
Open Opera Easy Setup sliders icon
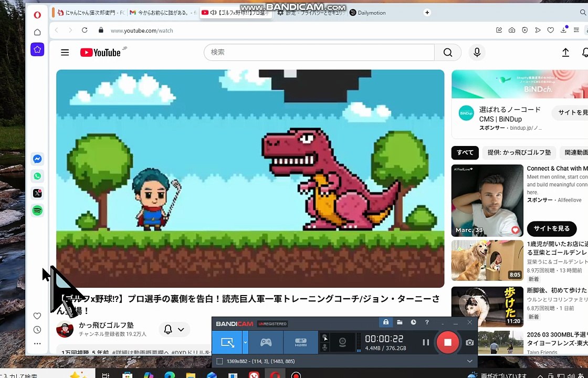coord(576,30)
